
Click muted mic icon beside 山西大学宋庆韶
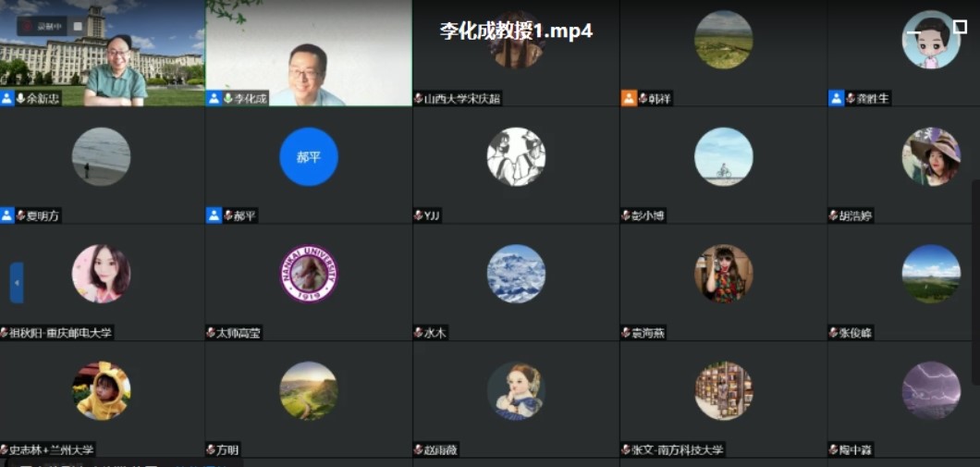[x=418, y=98]
